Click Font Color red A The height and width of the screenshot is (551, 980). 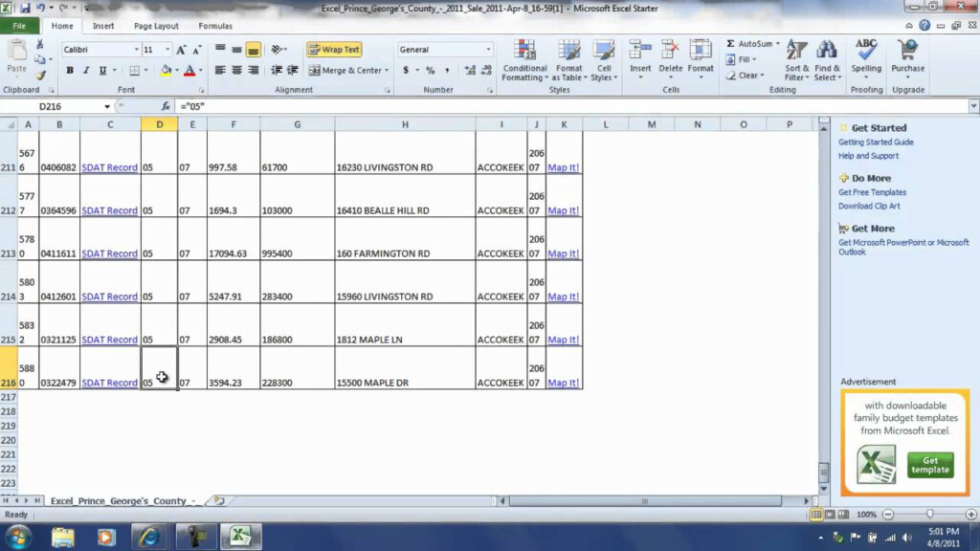coord(189,71)
